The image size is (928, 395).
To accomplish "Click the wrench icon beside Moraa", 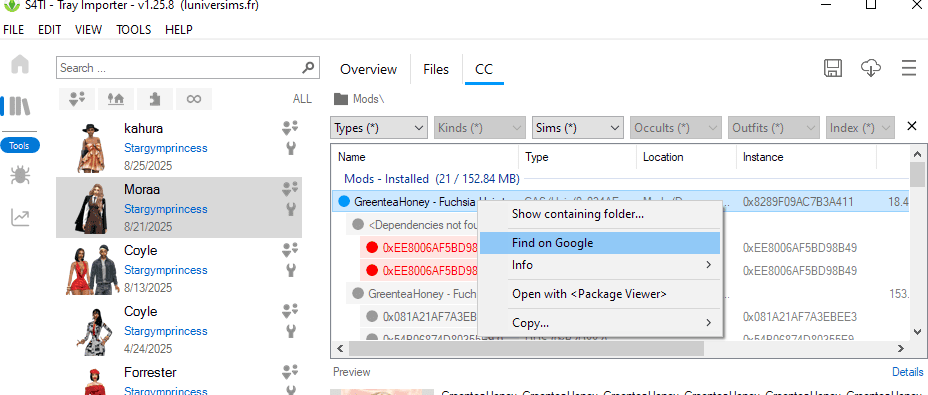I will pyautogui.click(x=291, y=208).
